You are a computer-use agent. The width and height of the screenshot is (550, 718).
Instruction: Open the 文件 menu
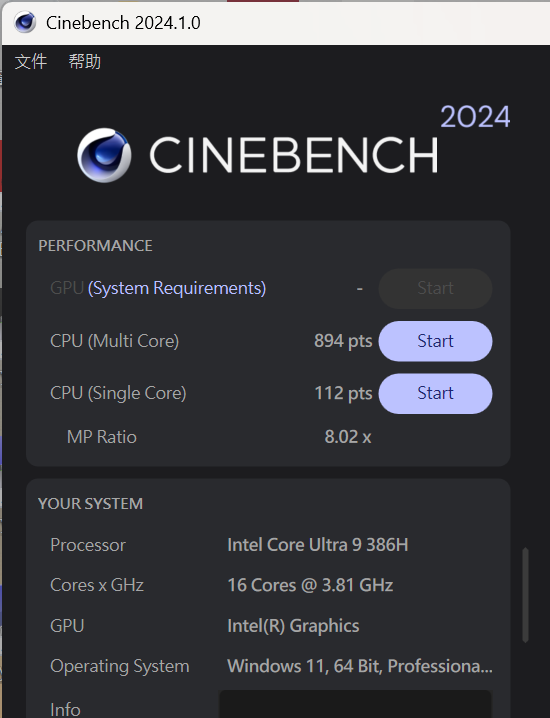click(x=31, y=61)
